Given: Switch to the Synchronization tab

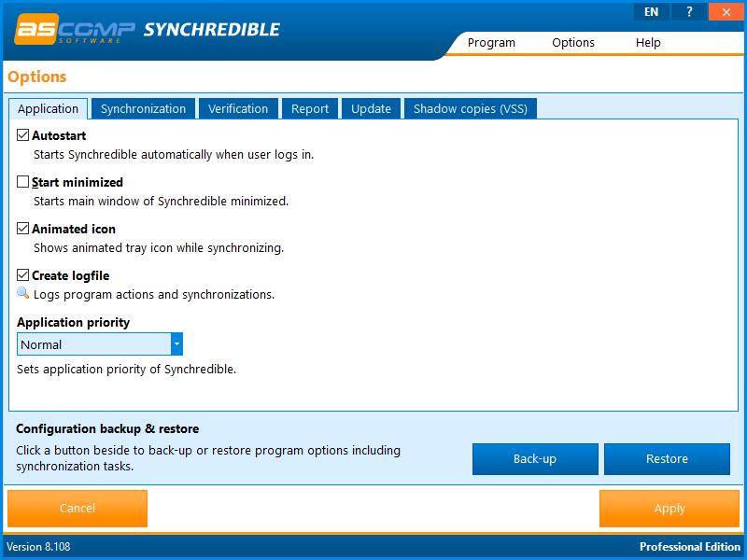Looking at the screenshot, I should [142, 108].
